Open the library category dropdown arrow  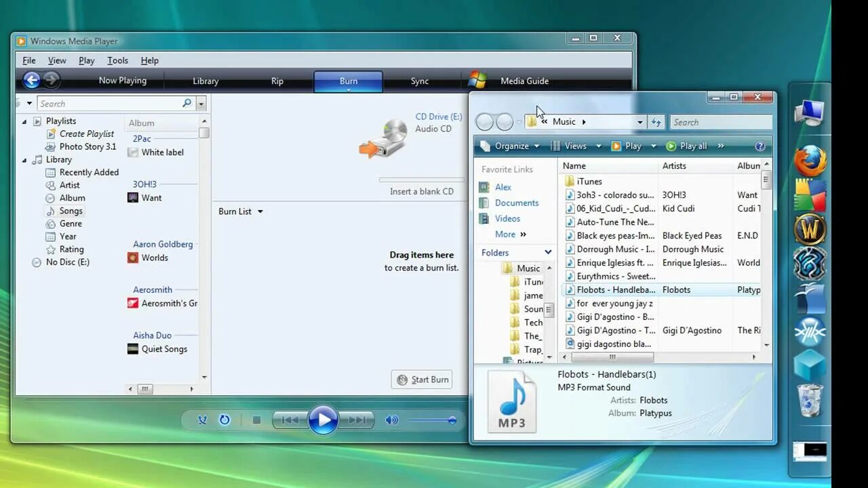pos(29,104)
